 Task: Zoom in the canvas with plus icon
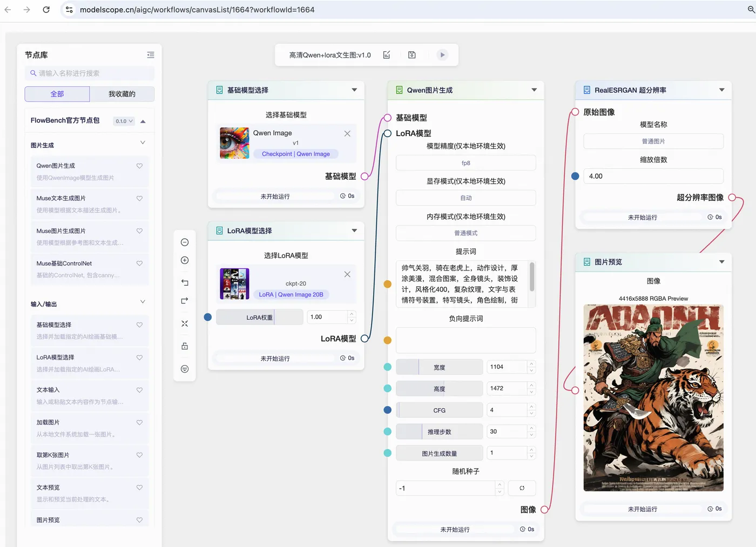[x=185, y=260]
